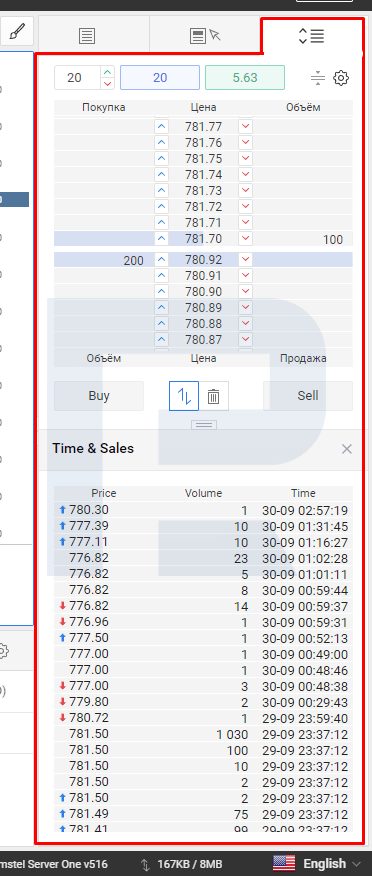Click blue up arrow beside price 781.77

[x=161, y=127]
